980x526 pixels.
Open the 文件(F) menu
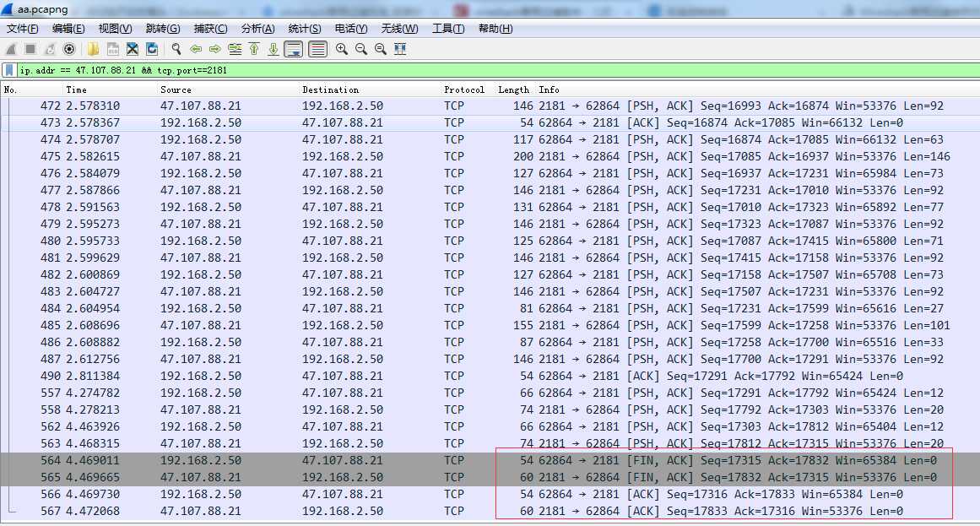coord(23,29)
